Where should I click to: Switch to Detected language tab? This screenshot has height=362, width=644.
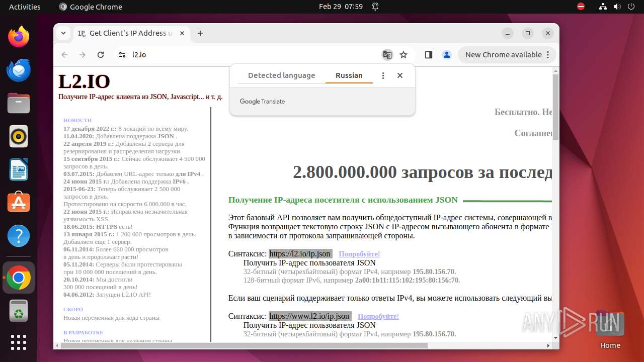click(x=281, y=75)
